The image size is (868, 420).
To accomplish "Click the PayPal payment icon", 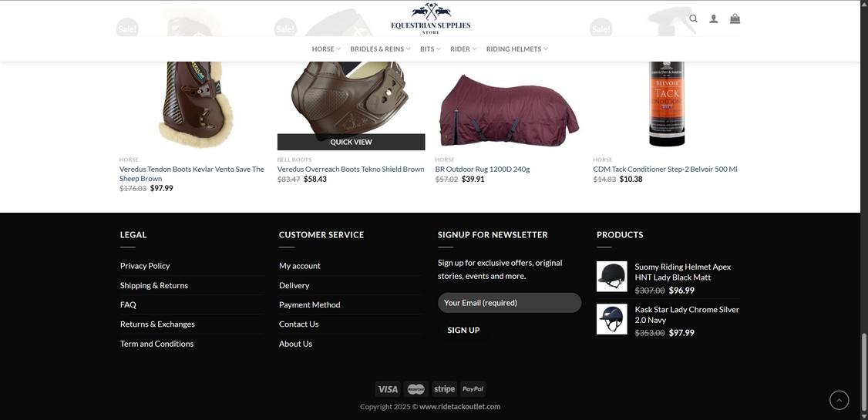I will click(x=473, y=389).
